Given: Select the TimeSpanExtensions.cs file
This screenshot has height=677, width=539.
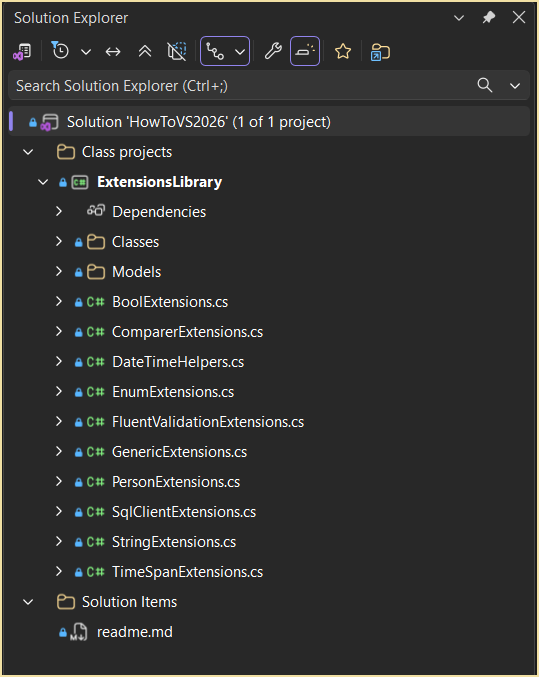Looking at the screenshot, I should pyautogui.click(x=187, y=572).
